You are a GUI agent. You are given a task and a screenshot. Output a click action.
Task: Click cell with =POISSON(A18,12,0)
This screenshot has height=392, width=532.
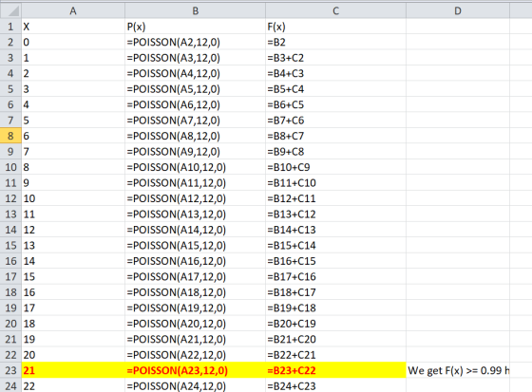point(195,292)
